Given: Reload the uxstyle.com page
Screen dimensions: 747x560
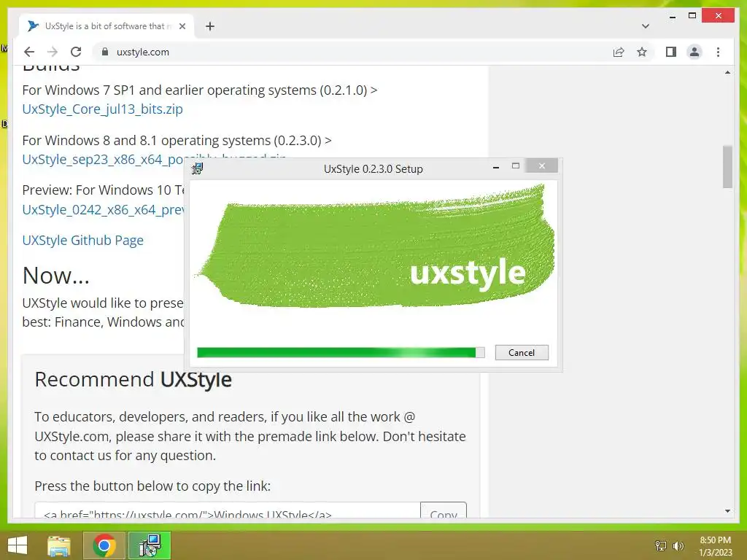Looking at the screenshot, I should pyautogui.click(x=76, y=52).
